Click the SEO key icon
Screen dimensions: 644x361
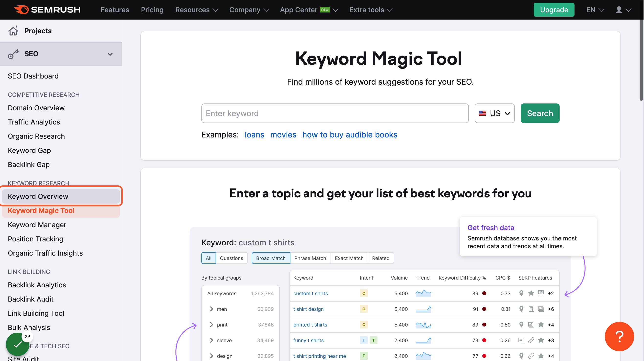coord(13,54)
